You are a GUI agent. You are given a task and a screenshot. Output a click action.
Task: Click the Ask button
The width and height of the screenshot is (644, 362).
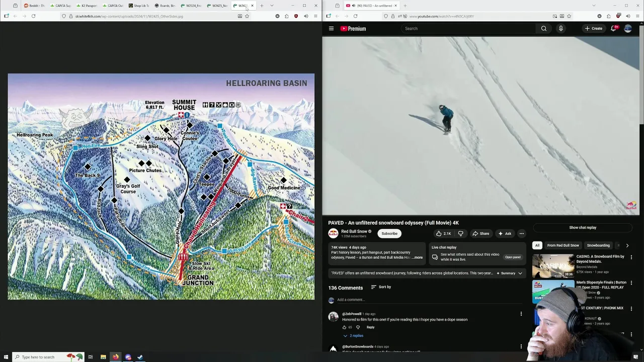[x=504, y=233]
